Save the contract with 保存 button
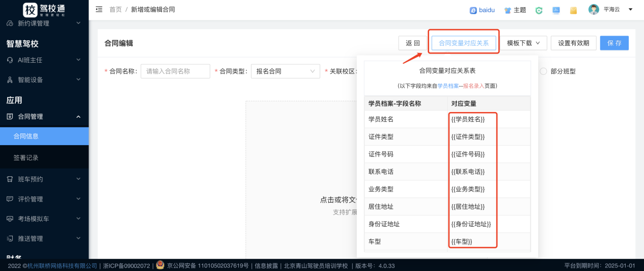 (614, 43)
